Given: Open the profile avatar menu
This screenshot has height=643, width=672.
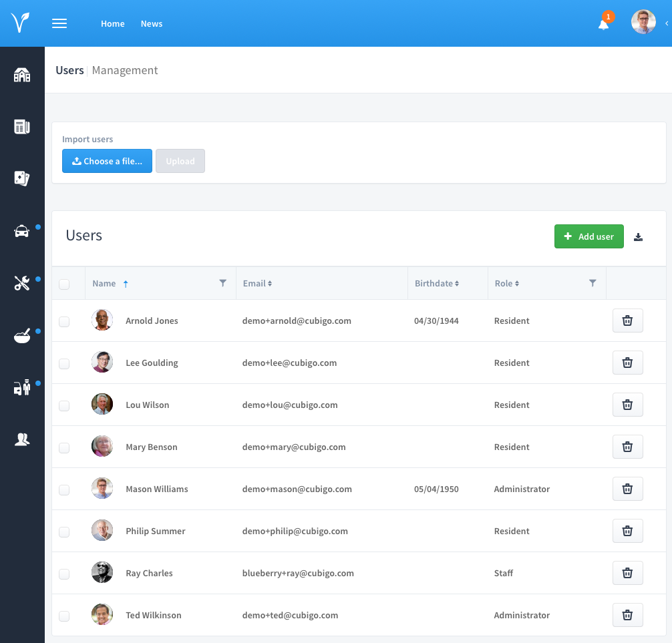Looking at the screenshot, I should pos(643,22).
